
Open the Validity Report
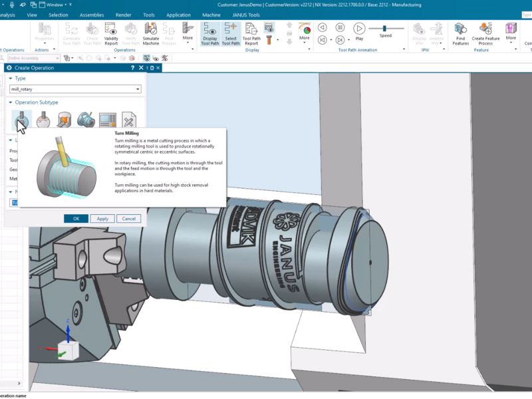point(111,34)
